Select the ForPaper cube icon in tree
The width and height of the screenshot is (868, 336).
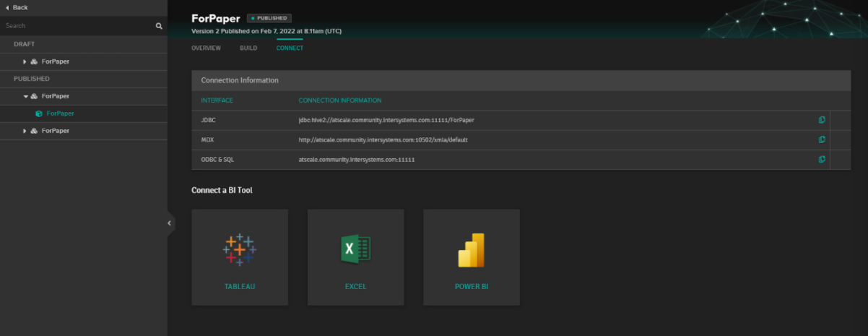[x=38, y=113]
